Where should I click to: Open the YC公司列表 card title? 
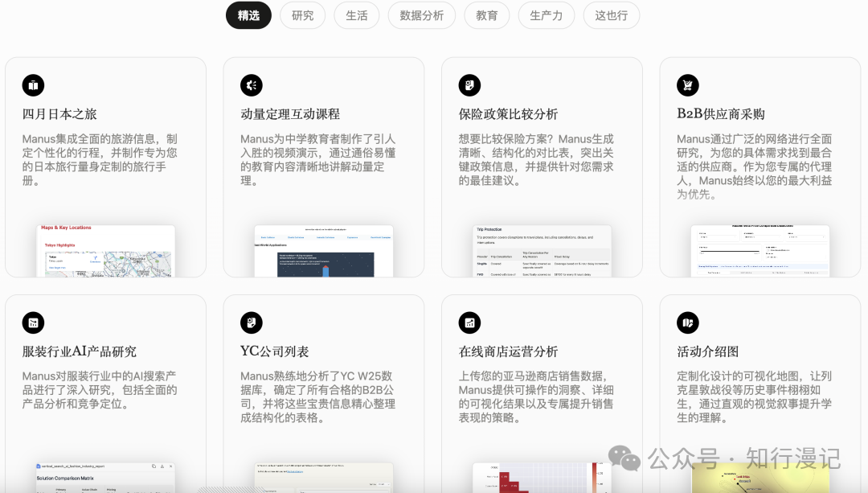[x=275, y=351]
